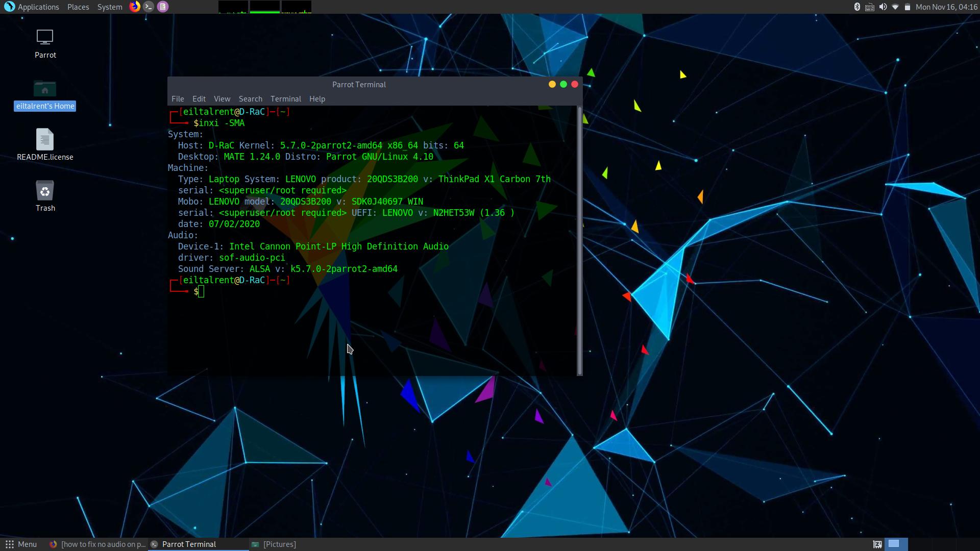980x551 pixels.
Task: Select the Parrot computer desktop icon
Action: (x=45, y=44)
